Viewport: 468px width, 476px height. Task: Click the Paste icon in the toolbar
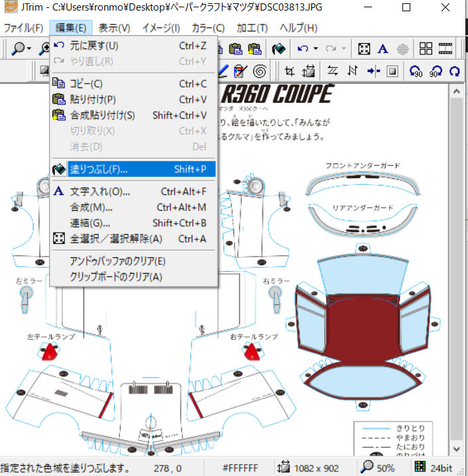pyautogui.click(x=235, y=48)
